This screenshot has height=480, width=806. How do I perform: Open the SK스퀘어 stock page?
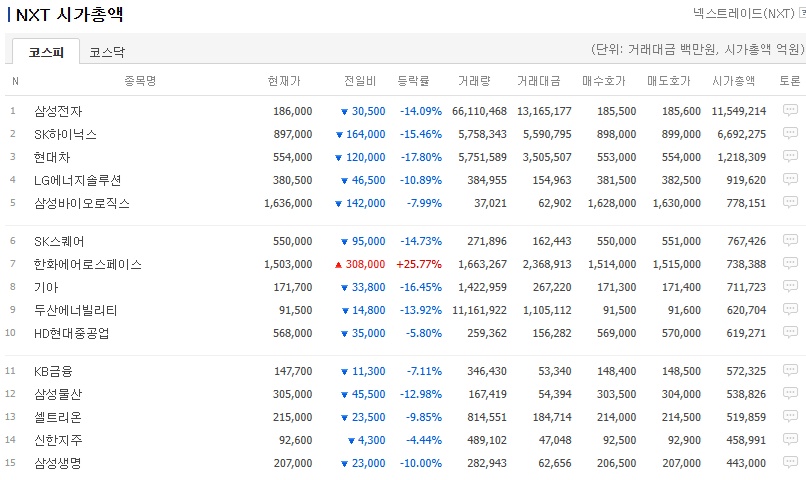point(59,241)
